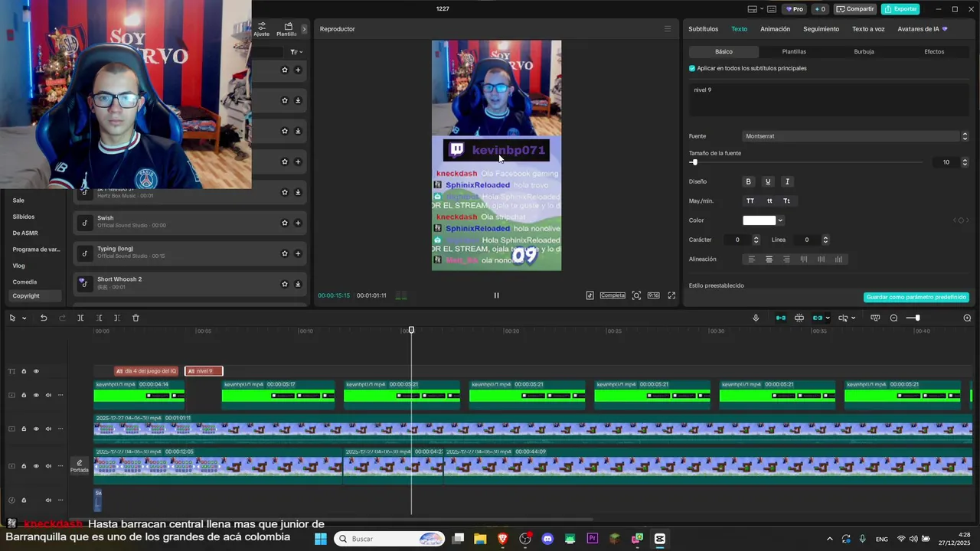The width and height of the screenshot is (980, 551).
Task: Click the white text color swatch
Action: 759,220
